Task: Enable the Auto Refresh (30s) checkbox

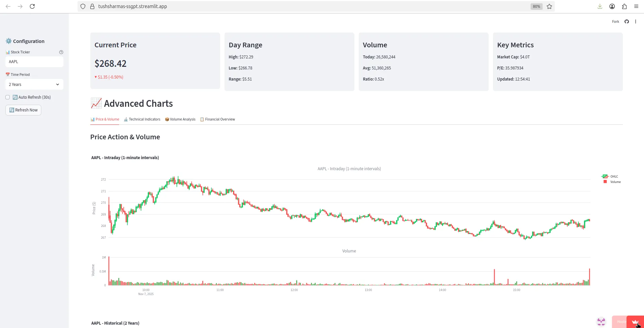Action: click(8, 97)
